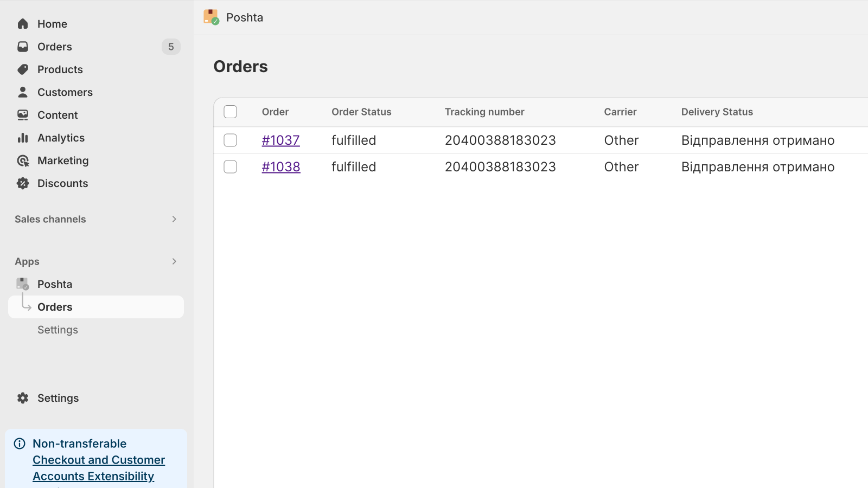Screen dimensions: 868x488
Task: Expand the Sales channels section
Action: click(x=174, y=219)
